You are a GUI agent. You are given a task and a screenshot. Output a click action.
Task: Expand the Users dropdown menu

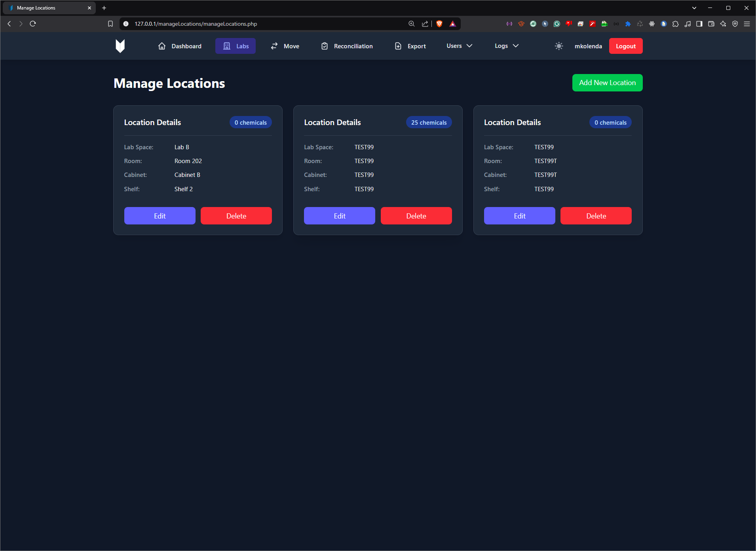point(459,46)
